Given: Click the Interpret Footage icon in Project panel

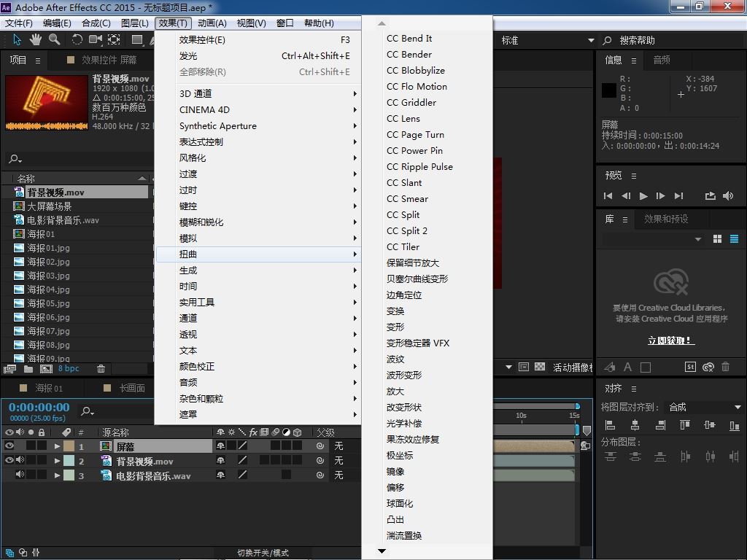Looking at the screenshot, I should coord(9,368).
